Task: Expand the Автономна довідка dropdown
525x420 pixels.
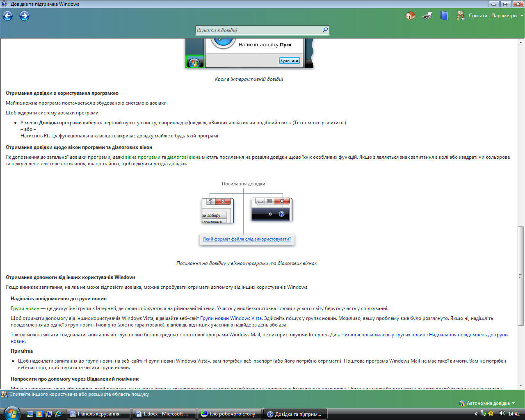Action: [491, 403]
